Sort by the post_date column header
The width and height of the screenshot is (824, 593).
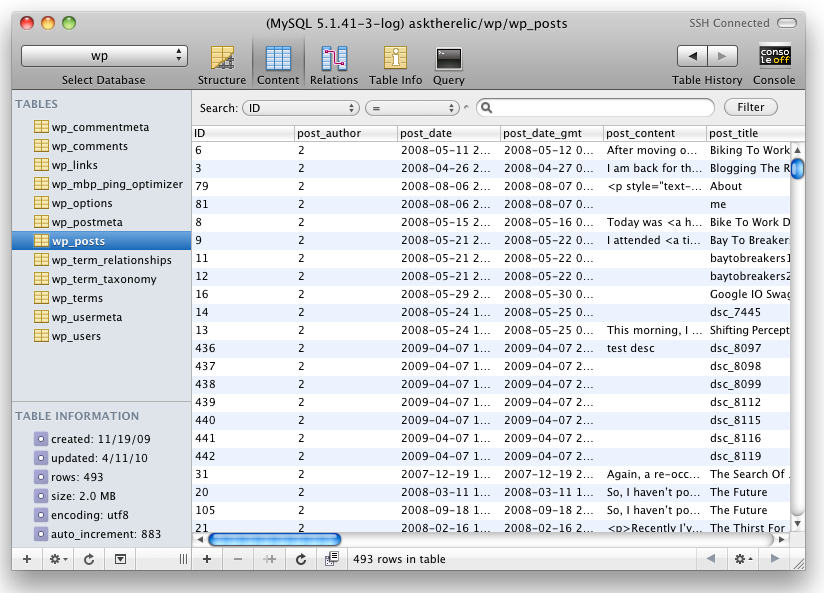[x=448, y=133]
